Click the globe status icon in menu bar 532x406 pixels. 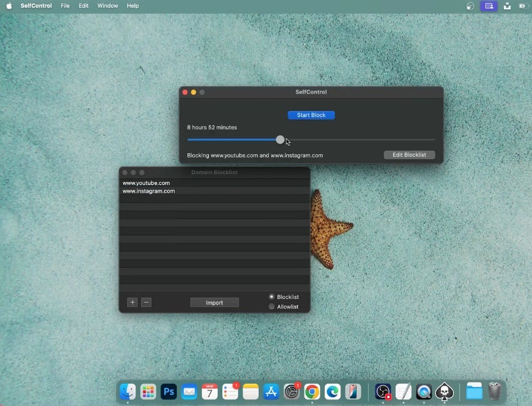point(470,6)
